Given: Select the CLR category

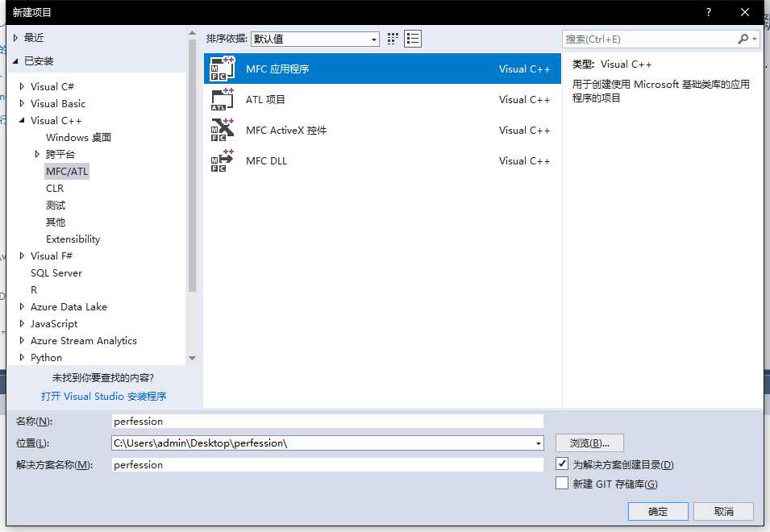Looking at the screenshot, I should 55,189.
